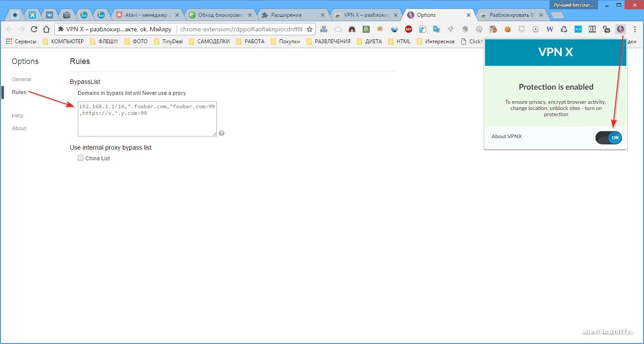Switch to the camera pinned tab

coord(67,15)
